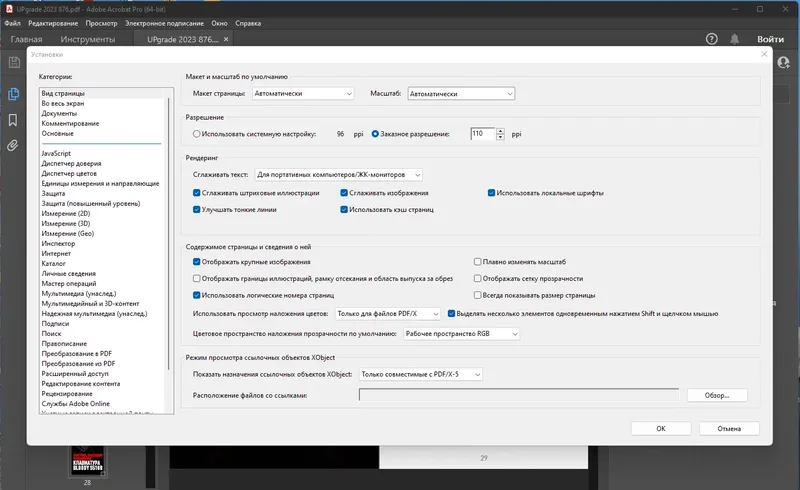The width and height of the screenshot is (800, 490).
Task: Close the UPgrade 2023 document tab
Action: 226,39
